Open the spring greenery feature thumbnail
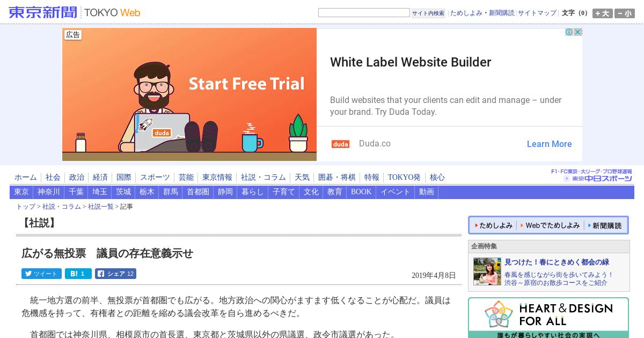 pos(487,271)
